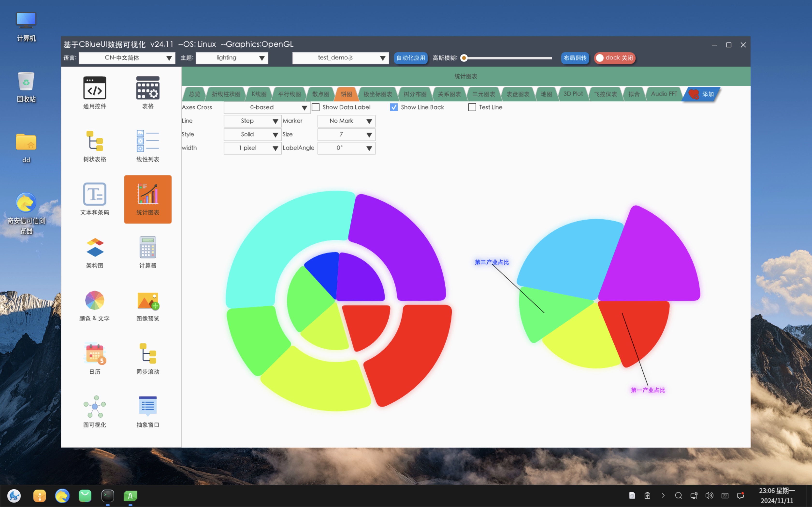Launch the terminal from the taskbar
This screenshot has height=507, width=812.
tap(108, 496)
